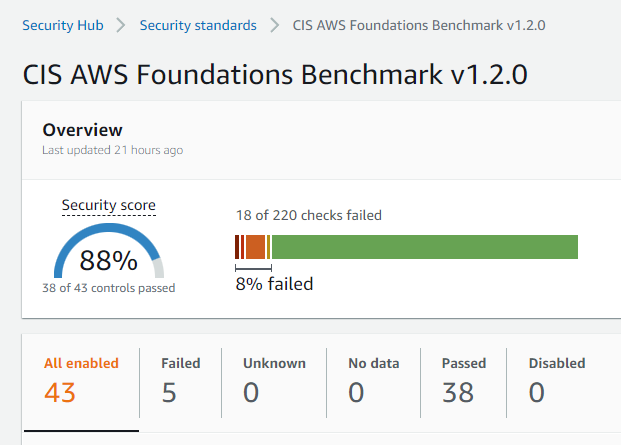Click the CIS AWS Foundations Benchmark breadcrumb text
Viewport: 621px width, 445px height.
tap(419, 25)
